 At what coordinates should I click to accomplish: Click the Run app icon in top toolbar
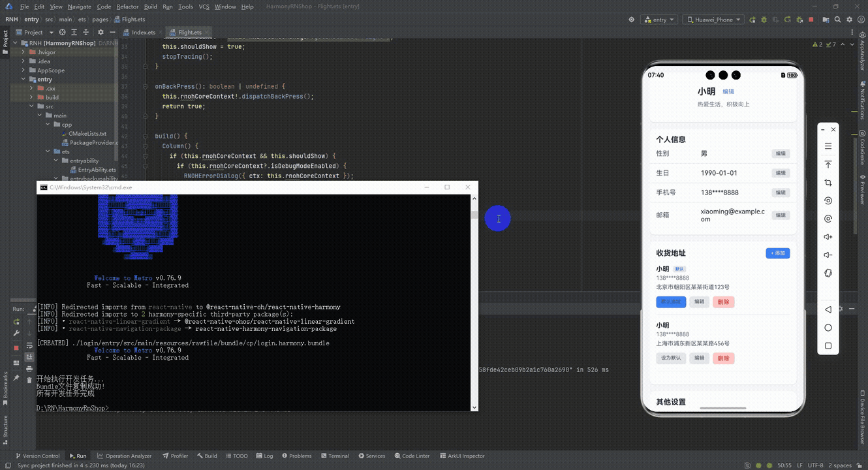point(753,20)
